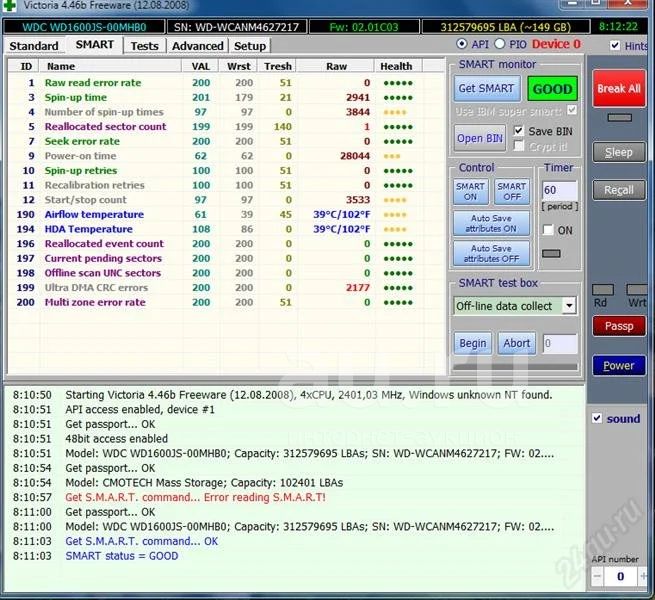Toggle Use IBM super smart checkbox
This screenshot has height=600, width=655.
tap(572, 110)
